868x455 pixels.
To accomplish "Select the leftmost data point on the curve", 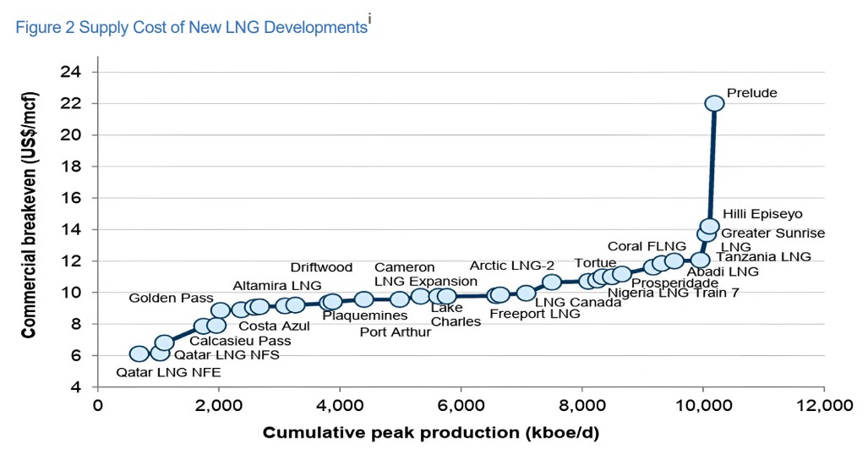I will (x=139, y=354).
